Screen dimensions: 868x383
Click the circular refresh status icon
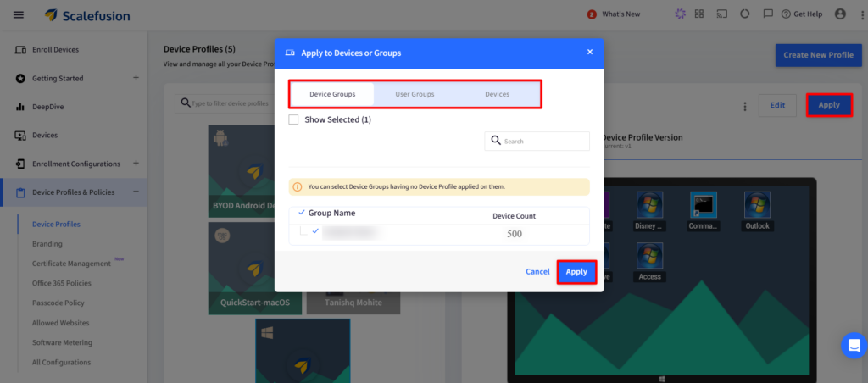pyautogui.click(x=744, y=14)
